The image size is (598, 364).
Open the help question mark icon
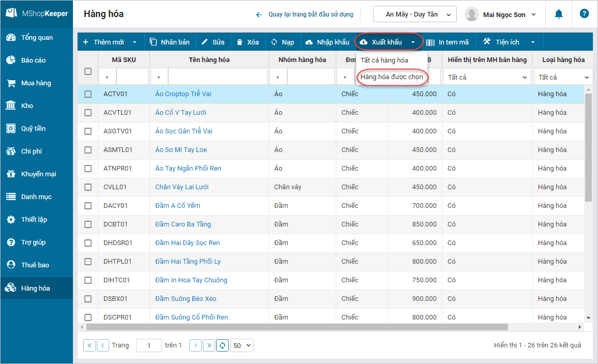point(584,14)
